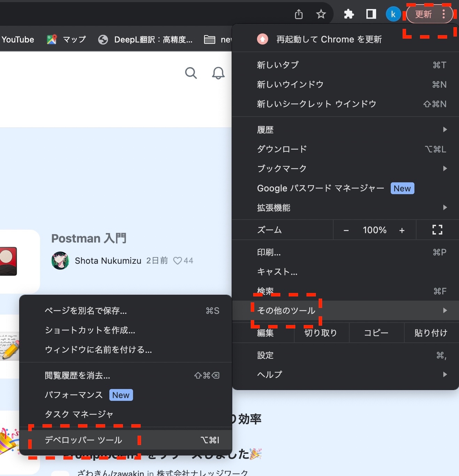Choose 新しいタブ menu item
459x476 pixels.
click(345, 65)
